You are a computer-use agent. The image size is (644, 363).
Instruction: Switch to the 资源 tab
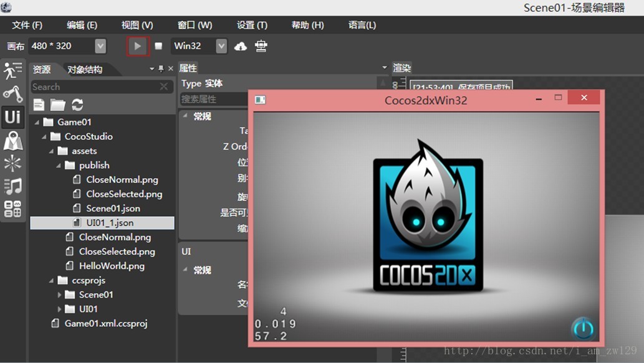click(42, 69)
